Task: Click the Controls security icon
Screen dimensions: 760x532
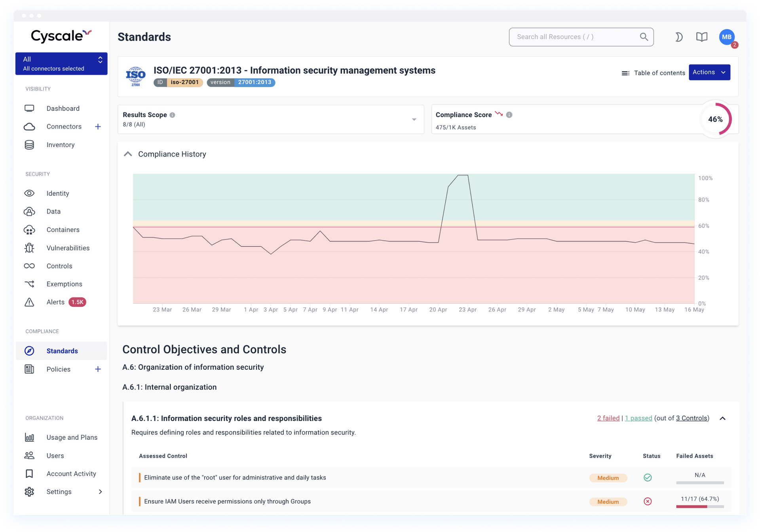Action: tap(30, 266)
